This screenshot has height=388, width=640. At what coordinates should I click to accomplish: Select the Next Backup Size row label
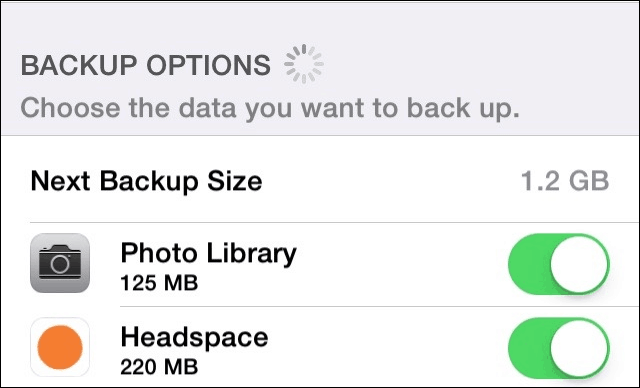(147, 181)
